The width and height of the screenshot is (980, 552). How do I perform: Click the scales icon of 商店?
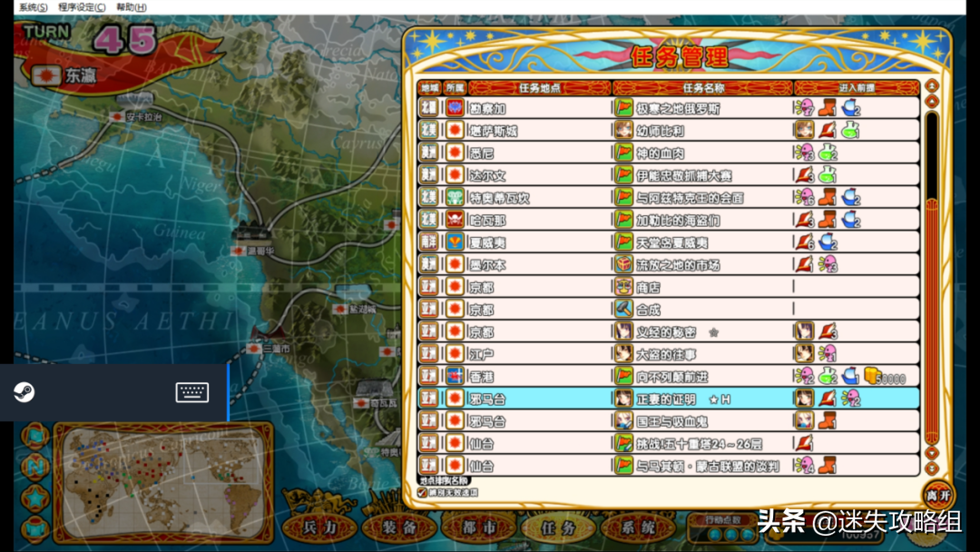pos(623,287)
